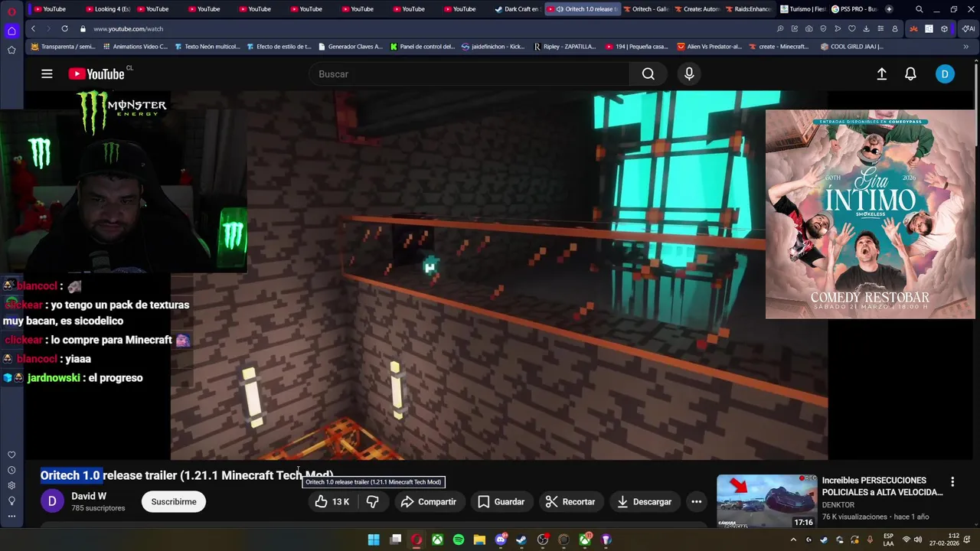Click the Gira Íntimo Comedy Restobar ad
The image size is (980, 551).
871,214
